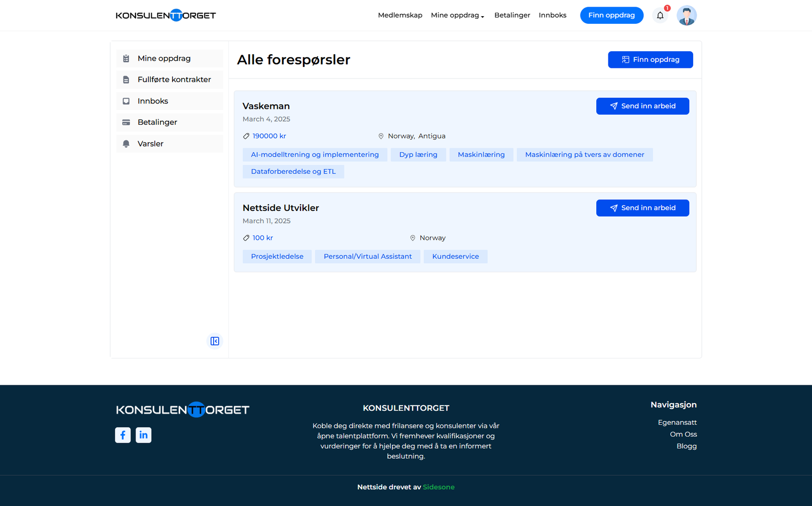Go to Innboks in the top navigation
Screen dimensions: 812x506
point(552,15)
